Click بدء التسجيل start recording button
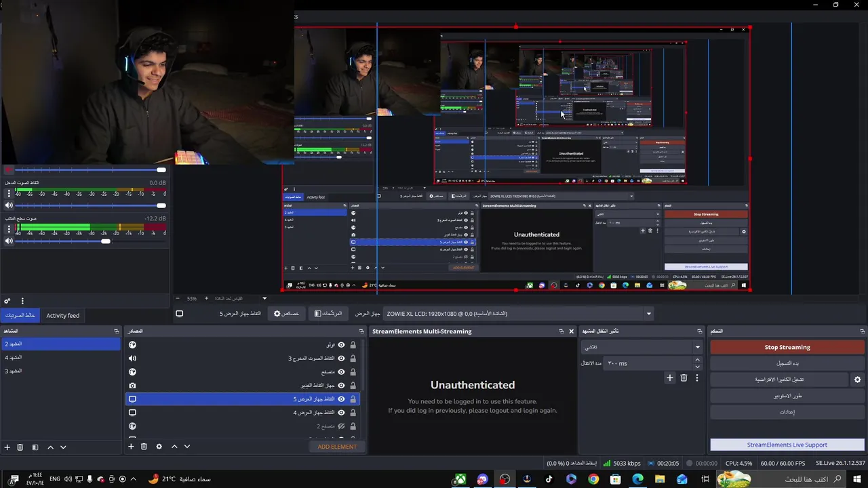Viewport: 868px width, 488px height. tap(787, 363)
